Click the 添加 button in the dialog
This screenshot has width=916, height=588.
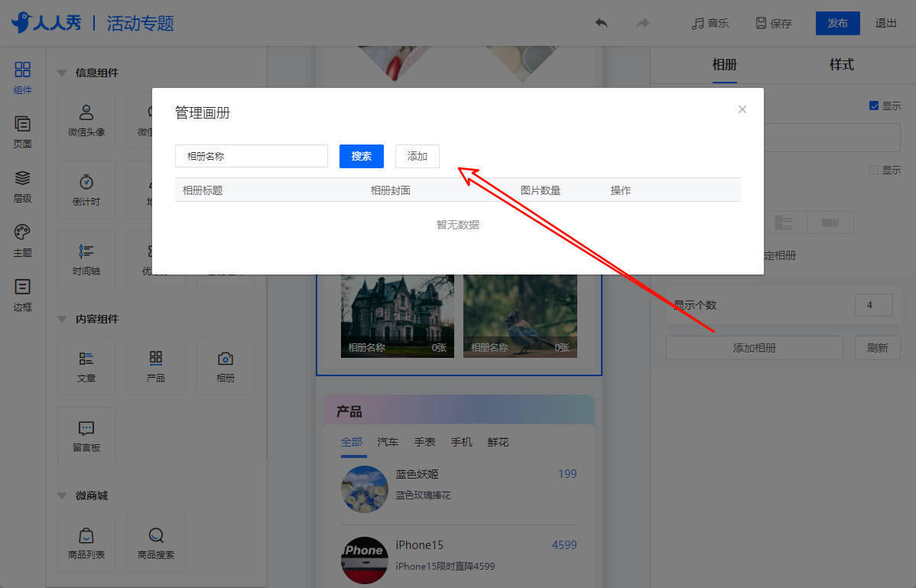tap(417, 156)
